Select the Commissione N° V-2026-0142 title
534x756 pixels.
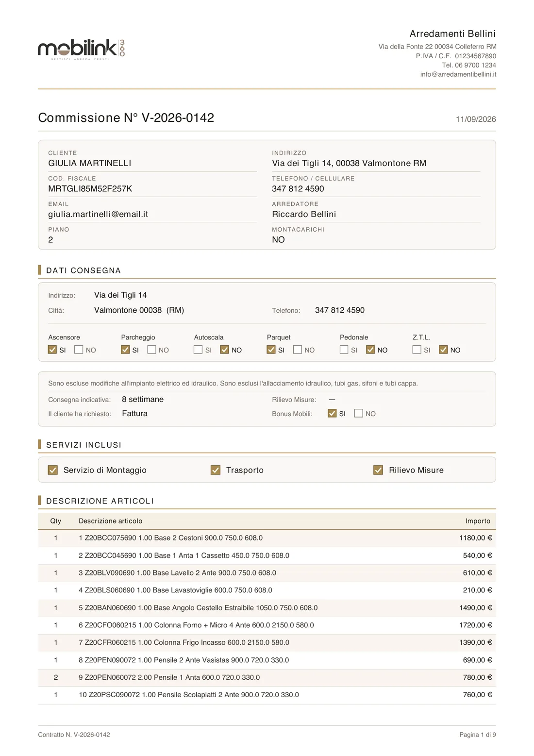tap(126, 118)
